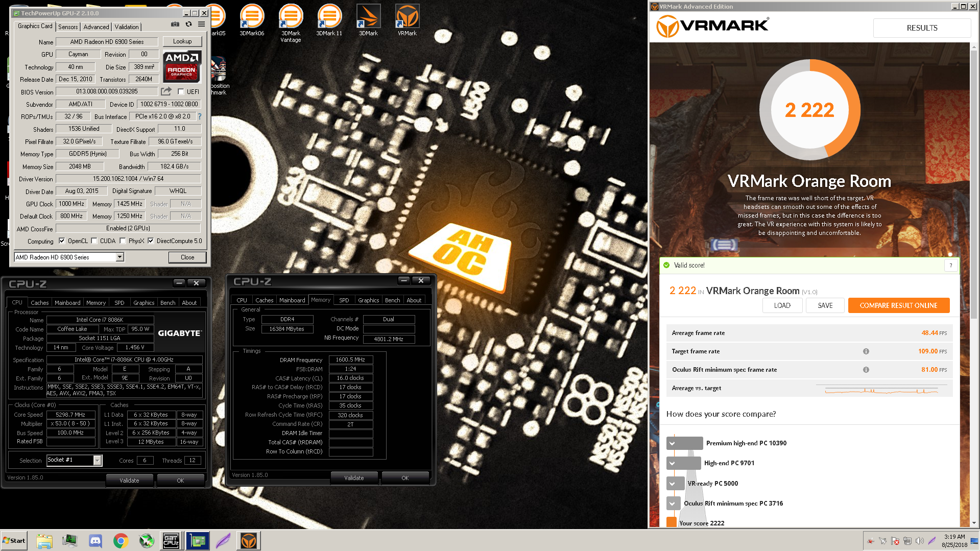
Task: Click the GPU Name field in GPU-Z
Action: pyautogui.click(x=107, y=42)
